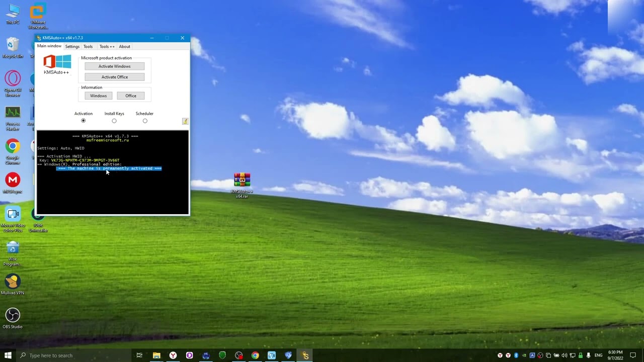Open File Explorer from the taskbar
Image resolution: width=644 pixels, height=362 pixels.
point(156,355)
